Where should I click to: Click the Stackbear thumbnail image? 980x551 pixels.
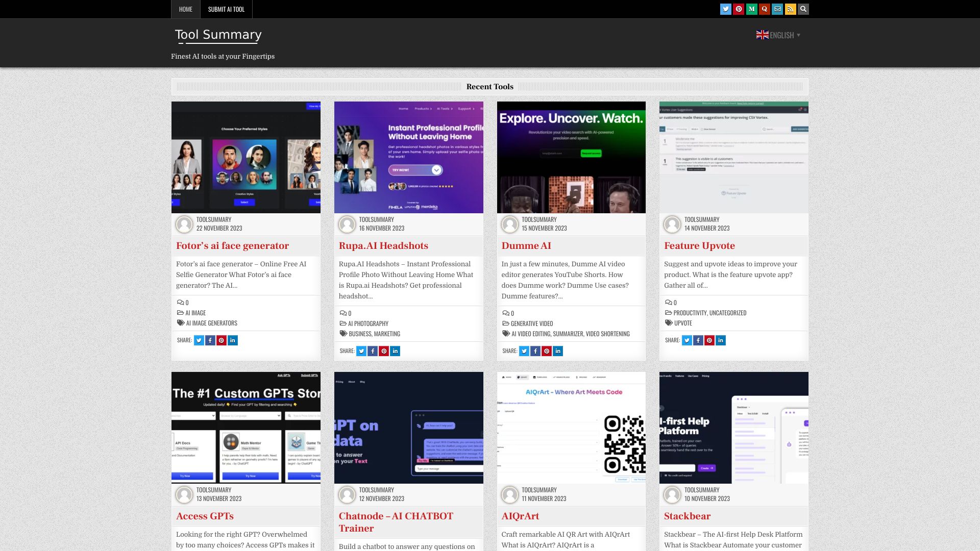click(733, 427)
